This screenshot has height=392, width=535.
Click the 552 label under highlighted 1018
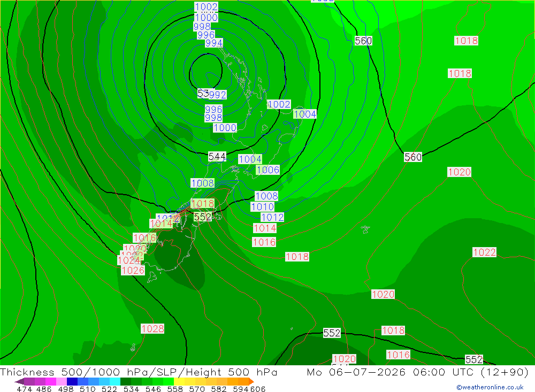tap(203, 217)
